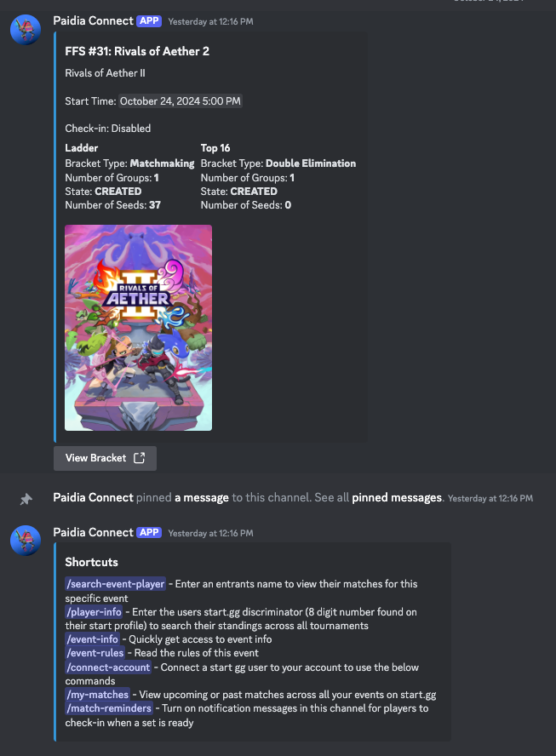Click APP badge on Shortcuts message
The height and width of the screenshot is (756, 556).
149,532
